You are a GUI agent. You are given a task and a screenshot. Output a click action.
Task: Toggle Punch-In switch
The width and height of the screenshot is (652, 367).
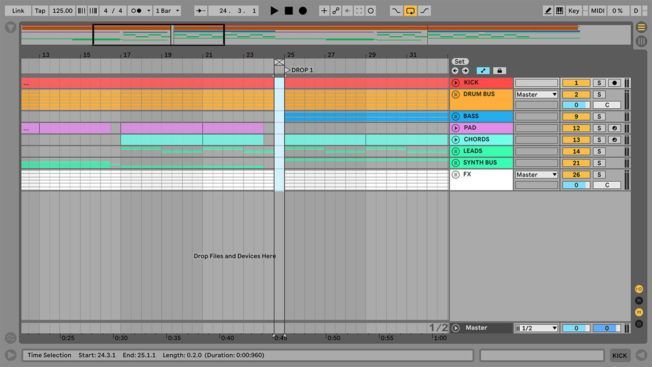coord(396,11)
